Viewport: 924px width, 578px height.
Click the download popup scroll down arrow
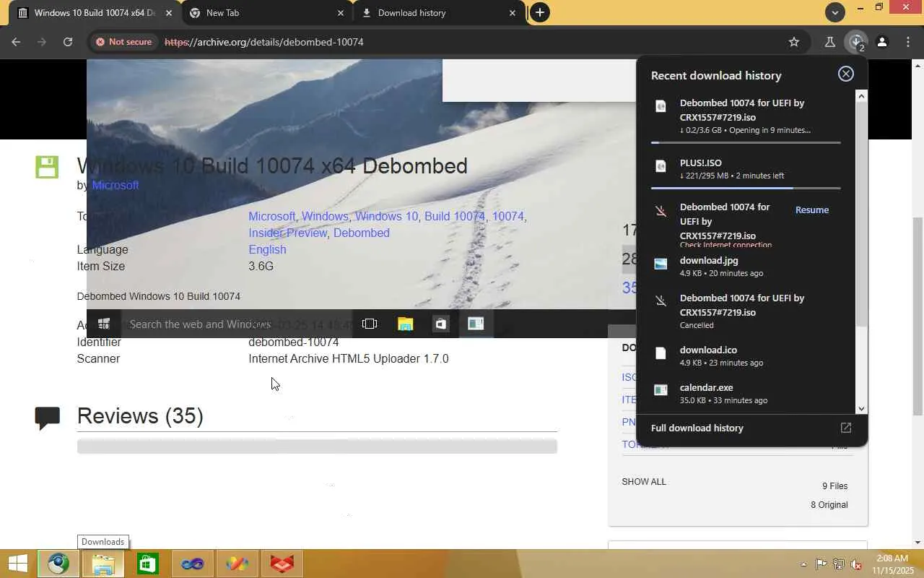click(860, 409)
